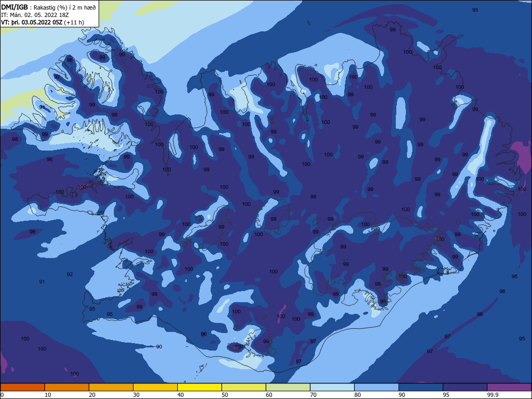Select the 20–30 amber legend swatch
Image resolution: width=532 pixels, height=399 pixels.
111,387
